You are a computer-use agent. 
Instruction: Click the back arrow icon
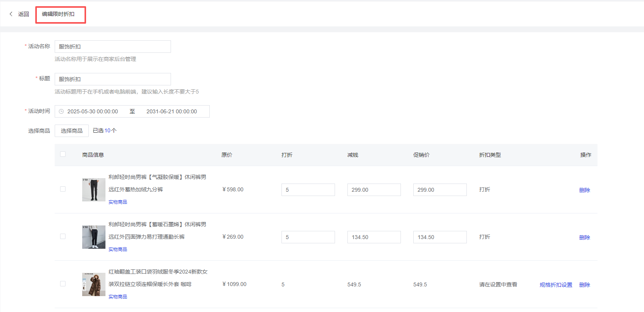pyautogui.click(x=11, y=14)
